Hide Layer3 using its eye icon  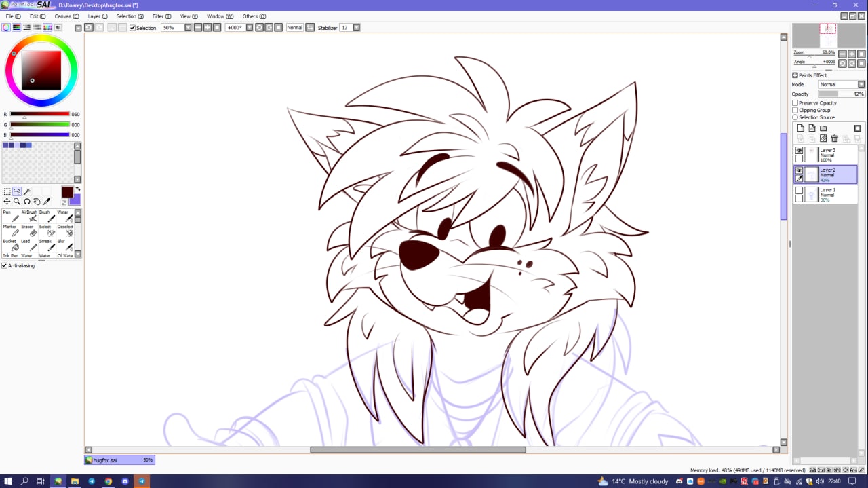[799, 151]
